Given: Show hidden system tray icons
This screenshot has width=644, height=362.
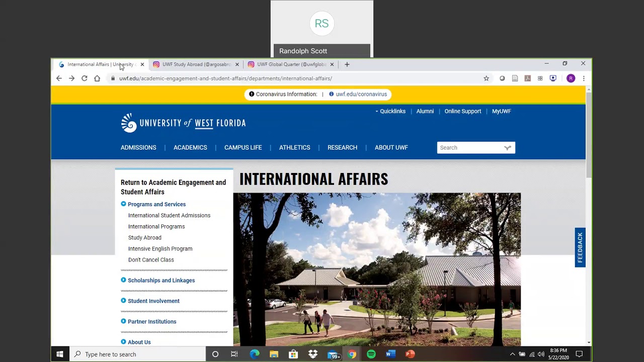Looking at the screenshot, I should pos(512,354).
